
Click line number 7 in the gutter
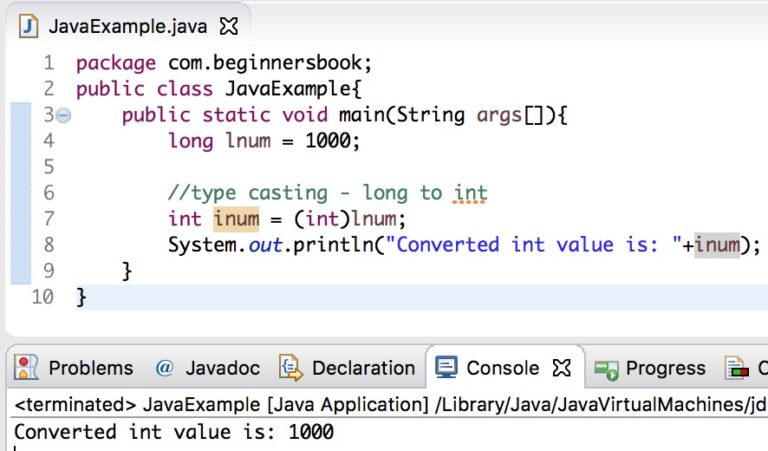(48, 218)
